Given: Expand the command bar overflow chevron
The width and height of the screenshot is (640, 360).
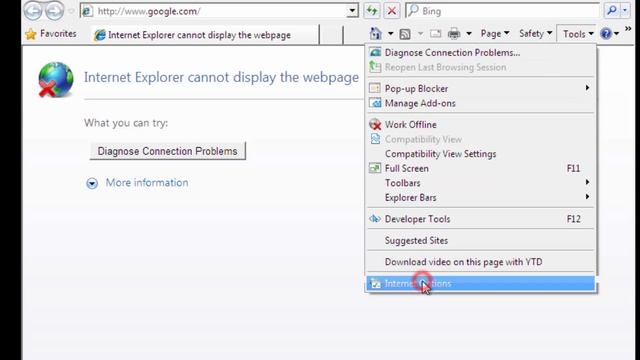Looking at the screenshot, I should pyautogui.click(x=628, y=29).
